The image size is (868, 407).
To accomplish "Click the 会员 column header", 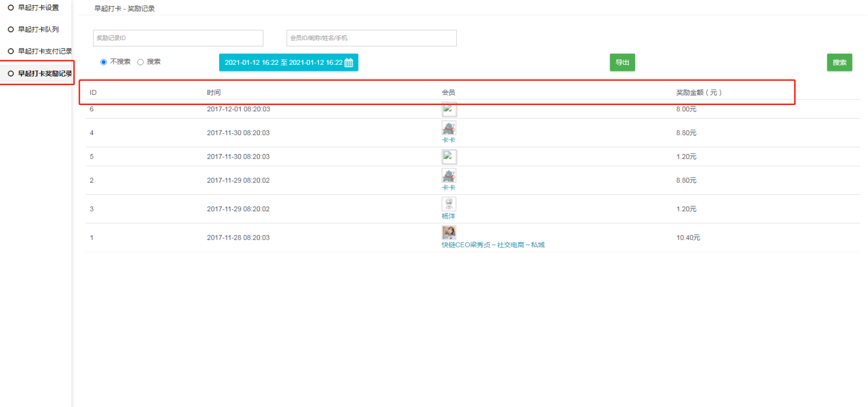I will (449, 92).
